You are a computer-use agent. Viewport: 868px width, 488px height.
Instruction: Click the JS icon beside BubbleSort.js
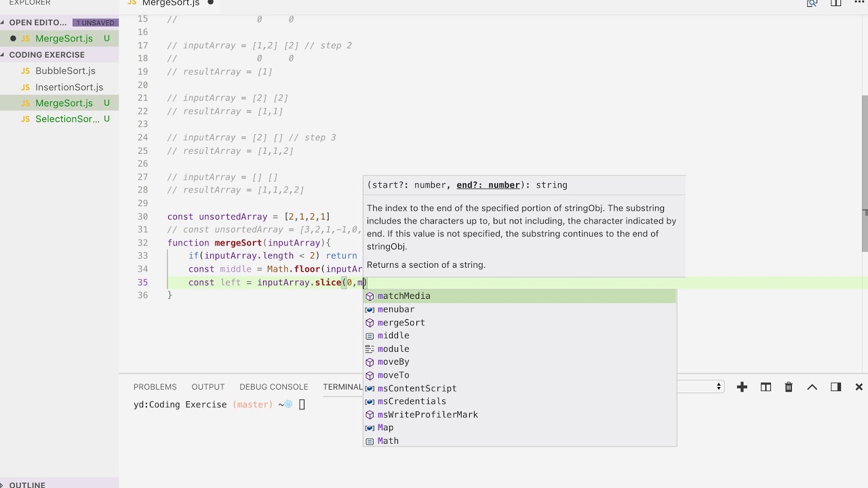pyautogui.click(x=25, y=71)
